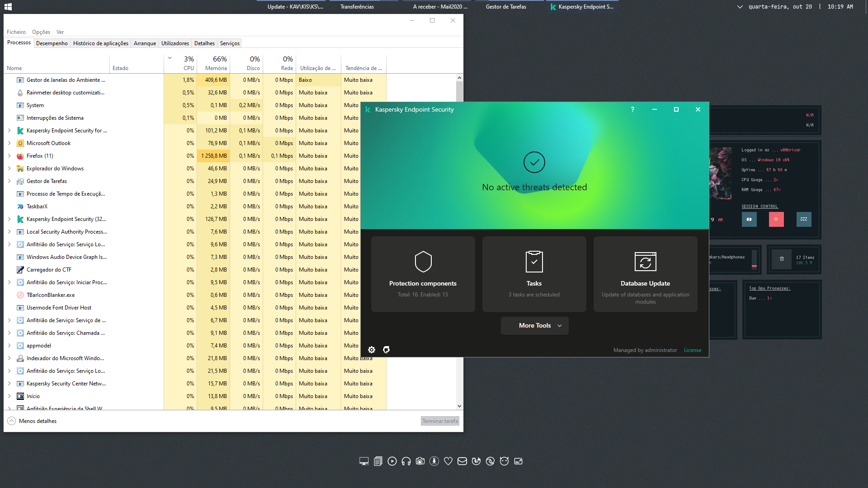Open the Opções menu
This screenshot has height=488, width=868.
click(x=41, y=32)
